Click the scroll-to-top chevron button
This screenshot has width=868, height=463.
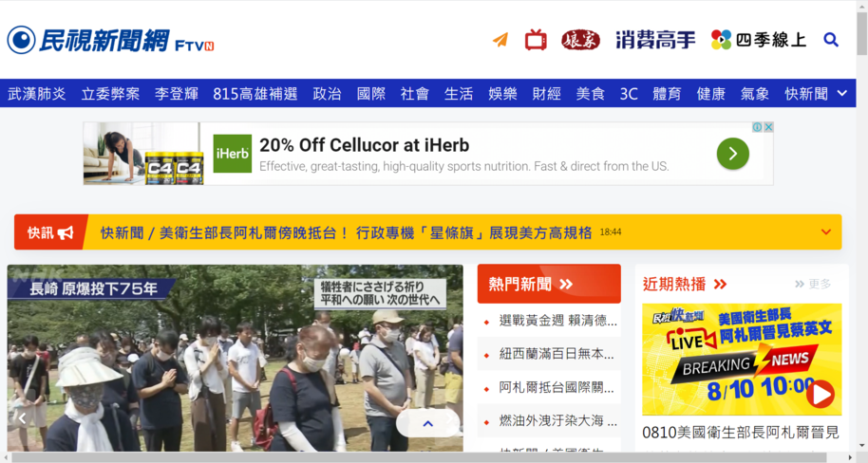427,424
